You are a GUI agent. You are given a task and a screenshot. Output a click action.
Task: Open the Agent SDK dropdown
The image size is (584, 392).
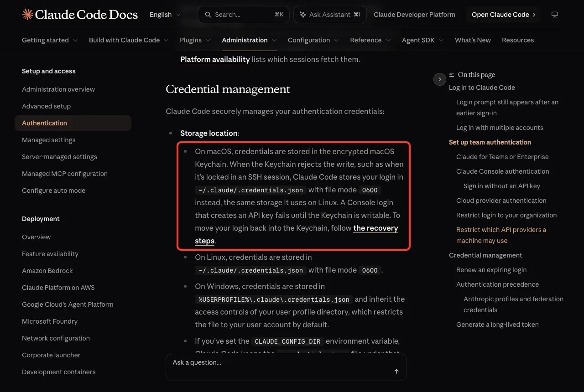423,40
